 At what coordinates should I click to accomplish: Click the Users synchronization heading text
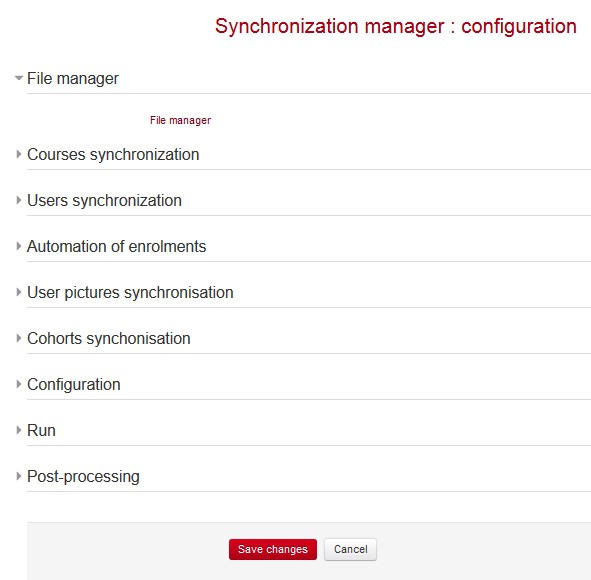coord(104,201)
